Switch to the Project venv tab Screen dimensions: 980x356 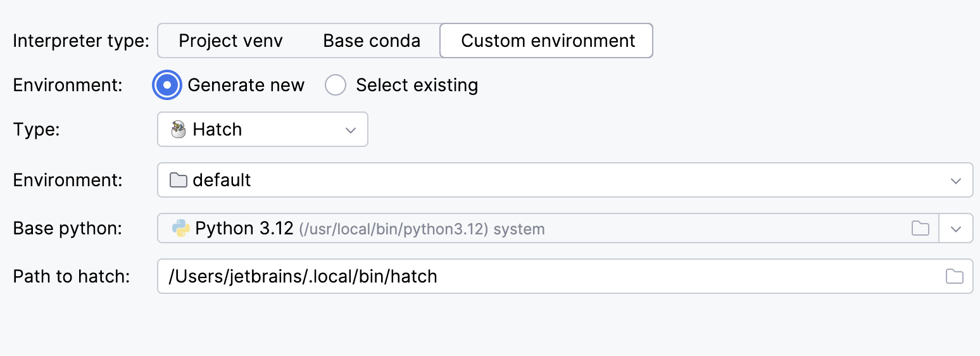pos(230,41)
